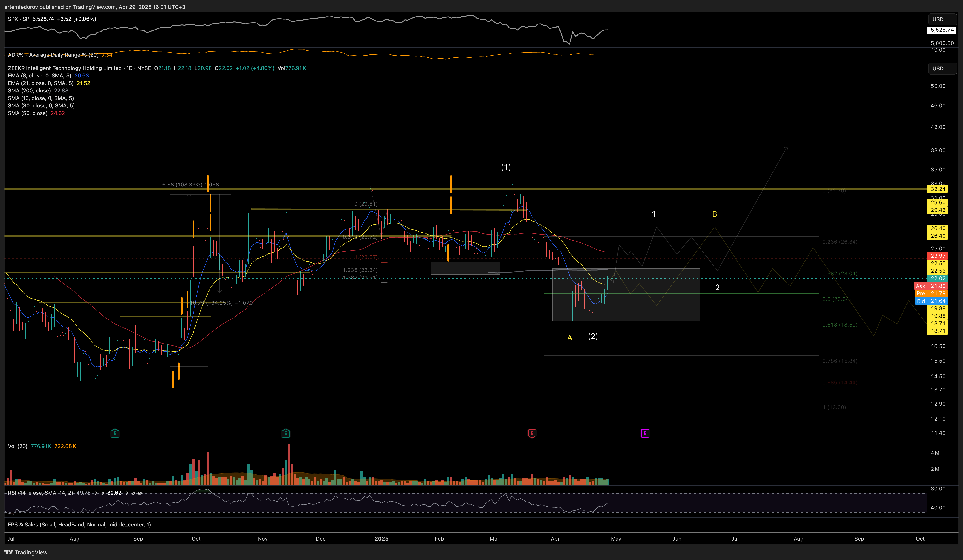Click the red 23.97 price label

point(937,256)
